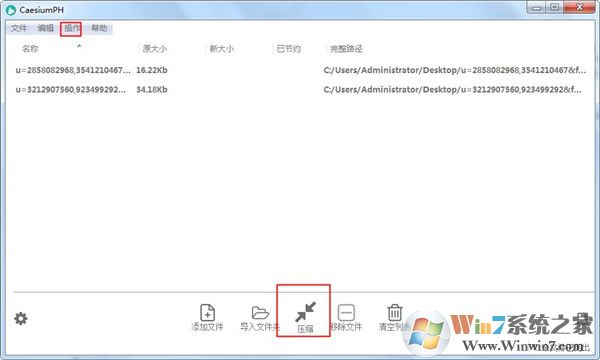
Task: Click the Remove File (移除文件) icon
Action: point(346,313)
